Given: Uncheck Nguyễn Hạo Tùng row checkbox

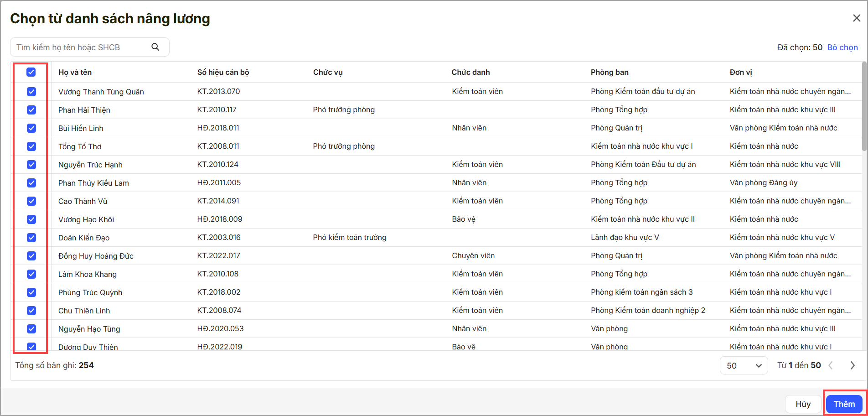Looking at the screenshot, I should click(x=31, y=329).
